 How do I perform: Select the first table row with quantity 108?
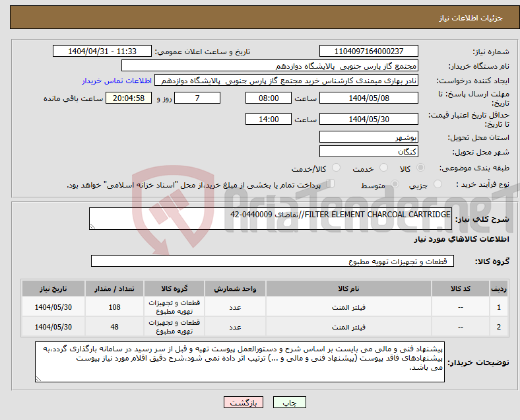point(264,308)
